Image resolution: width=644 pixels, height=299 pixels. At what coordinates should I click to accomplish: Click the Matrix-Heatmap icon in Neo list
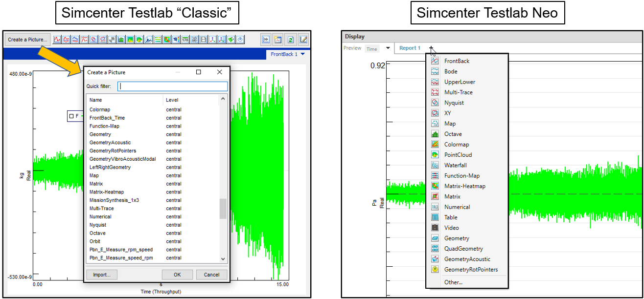(435, 186)
